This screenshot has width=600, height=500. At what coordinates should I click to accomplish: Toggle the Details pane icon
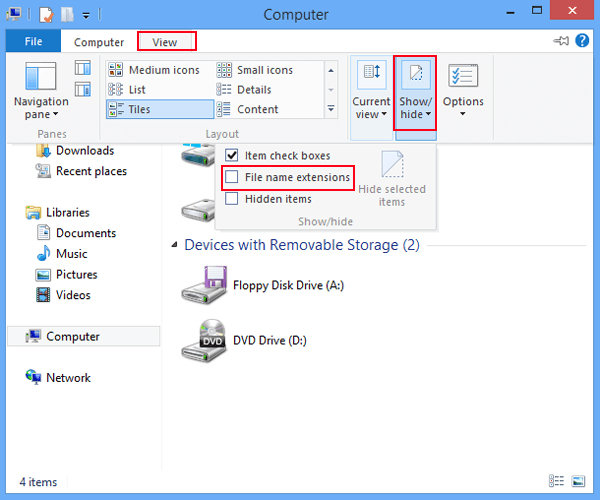point(83,90)
